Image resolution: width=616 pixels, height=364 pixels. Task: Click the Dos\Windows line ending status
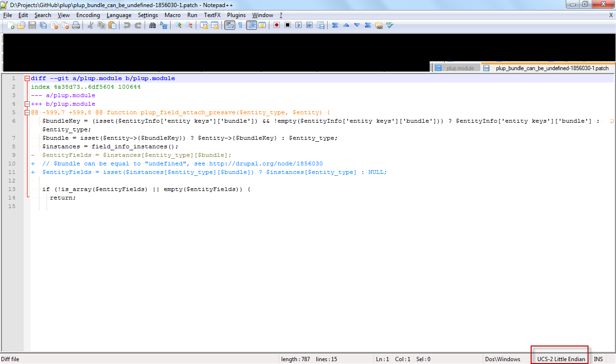[x=502, y=359]
